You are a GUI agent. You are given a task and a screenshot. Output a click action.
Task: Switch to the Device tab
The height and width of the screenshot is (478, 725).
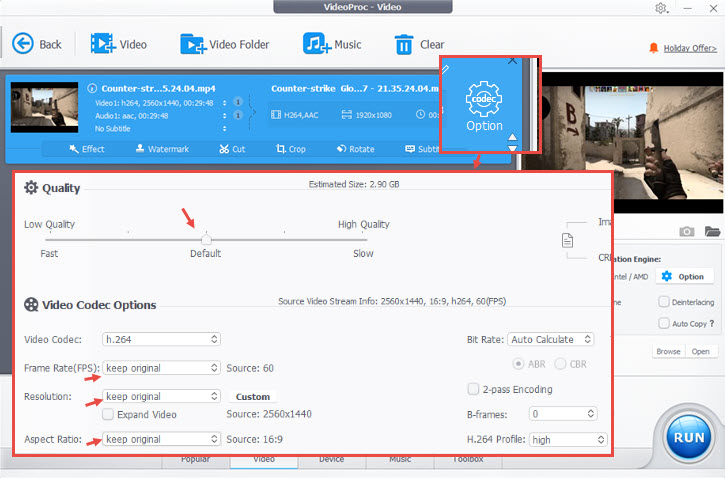pyautogui.click(x=332, y=461)
